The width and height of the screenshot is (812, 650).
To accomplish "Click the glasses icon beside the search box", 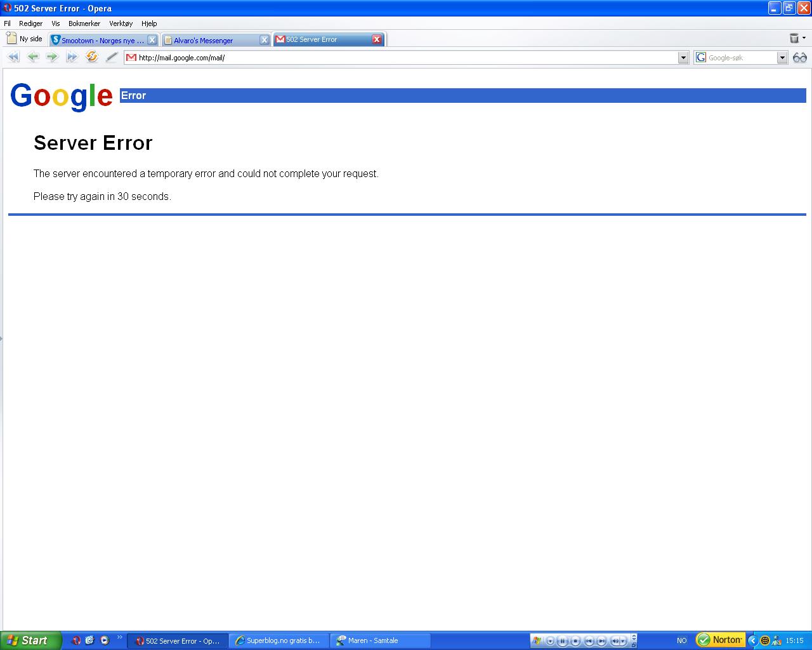I will [x=800, y=57].
